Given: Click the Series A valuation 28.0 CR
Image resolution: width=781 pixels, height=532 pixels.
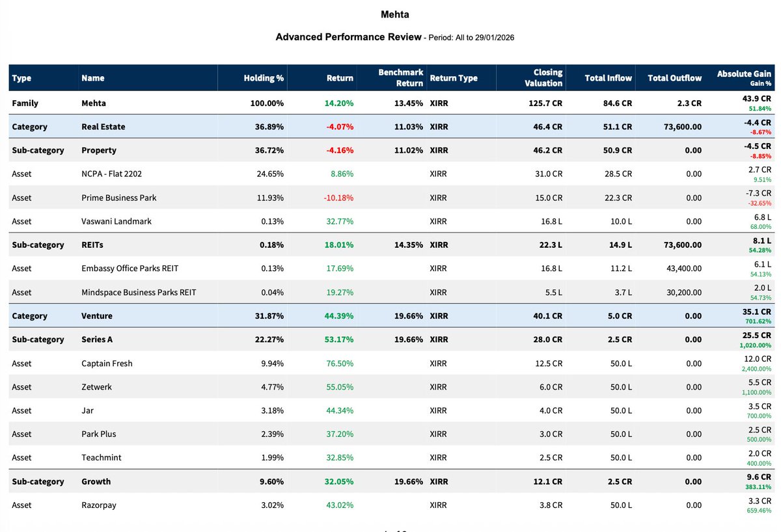Looking at the screenshot, I should [548, 339].
